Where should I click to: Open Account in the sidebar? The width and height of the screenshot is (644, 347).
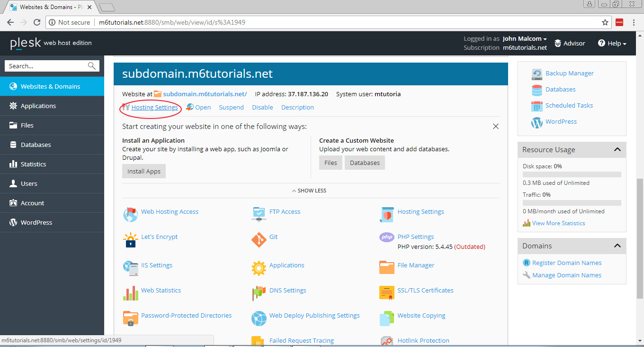pyautogui.click(x=52, y=203)
